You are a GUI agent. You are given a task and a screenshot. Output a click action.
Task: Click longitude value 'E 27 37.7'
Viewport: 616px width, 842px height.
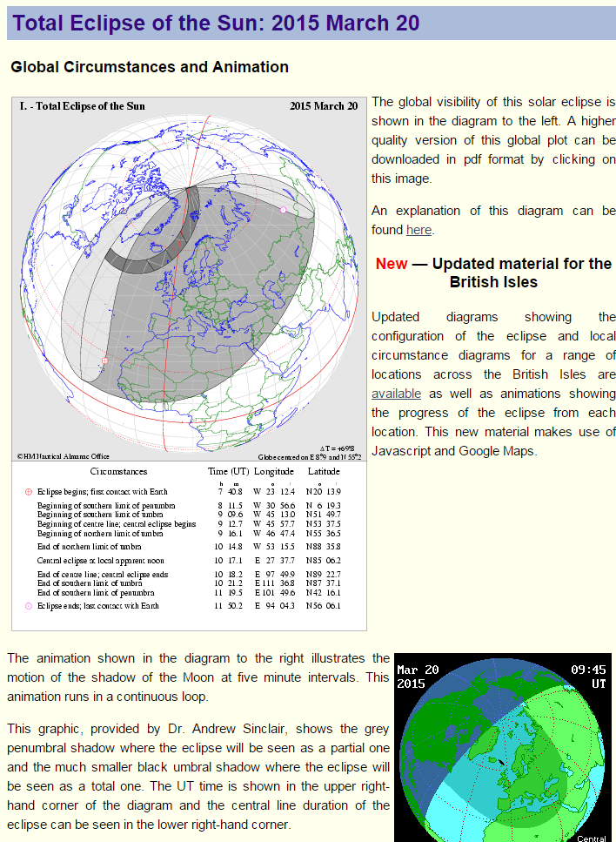pyautogui.click(x=274, y=561)
